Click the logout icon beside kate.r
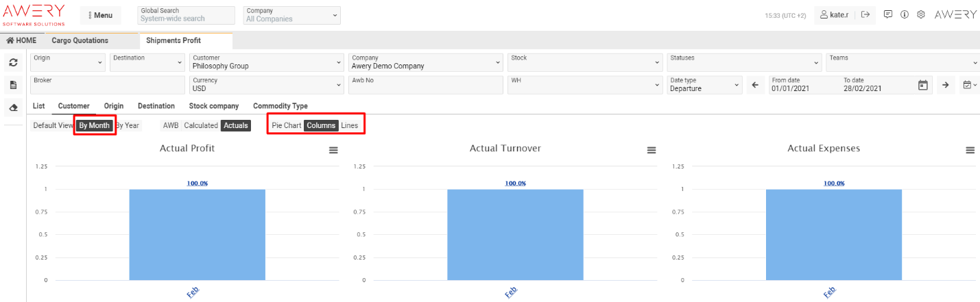 (865, 14)
